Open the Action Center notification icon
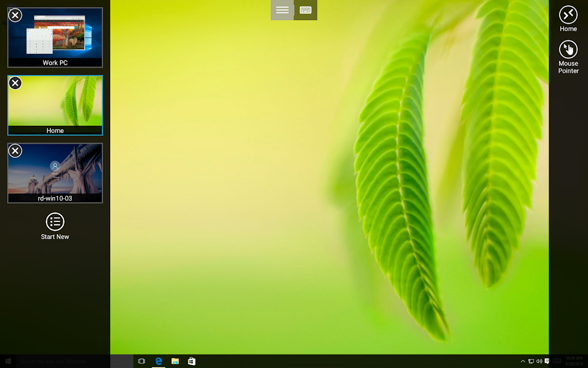Image resolution: width=588 pixels, height=368 pixels. (x=546, y=361)
